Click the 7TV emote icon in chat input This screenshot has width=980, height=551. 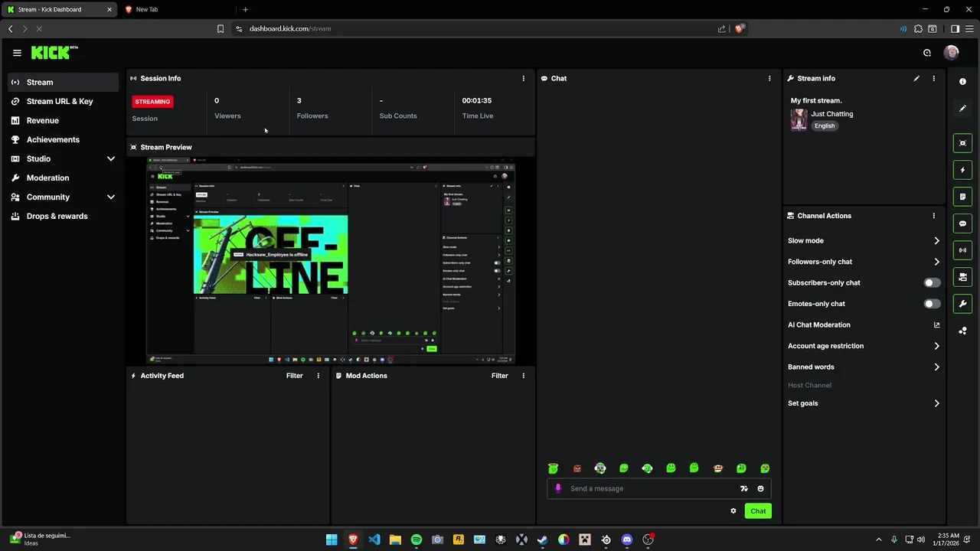pos(743,488)
